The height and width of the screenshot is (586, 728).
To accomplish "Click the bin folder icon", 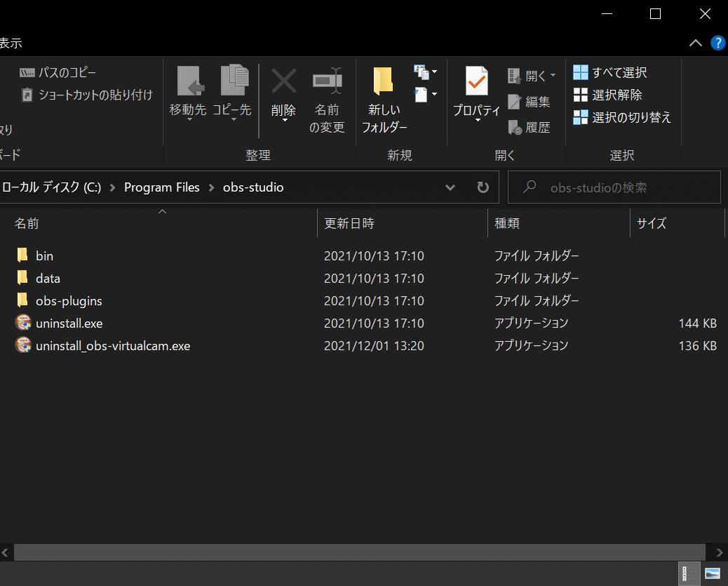I will 22,255.
